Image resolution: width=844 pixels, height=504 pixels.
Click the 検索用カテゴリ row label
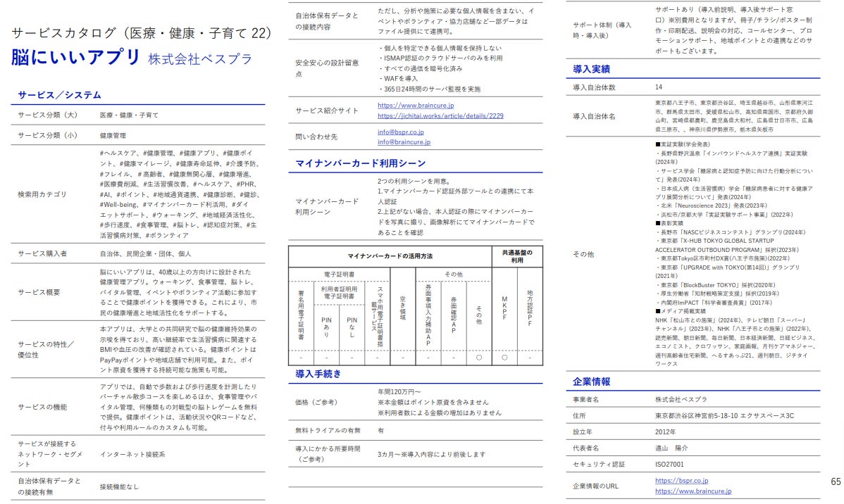(42, 194)
